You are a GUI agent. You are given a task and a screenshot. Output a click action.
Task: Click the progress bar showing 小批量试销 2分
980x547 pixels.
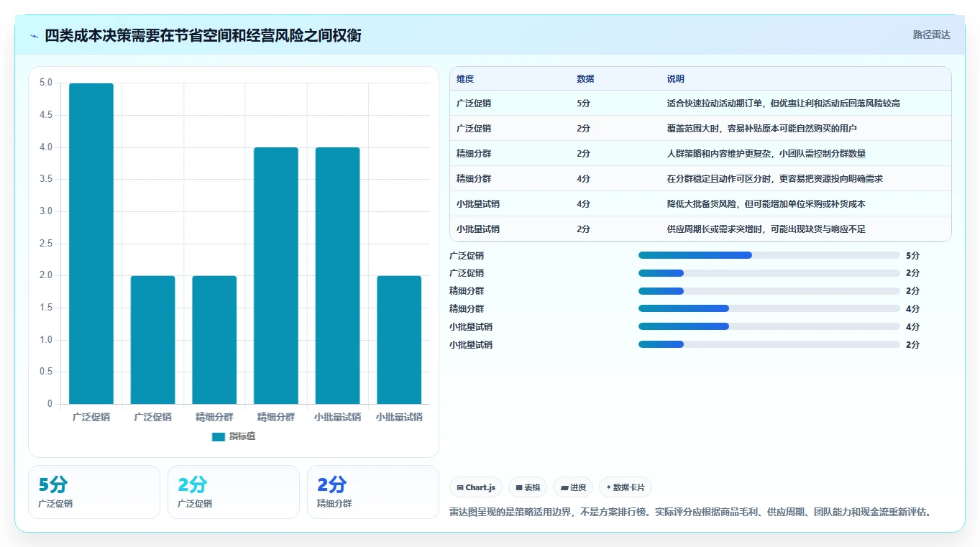(769, 344)
